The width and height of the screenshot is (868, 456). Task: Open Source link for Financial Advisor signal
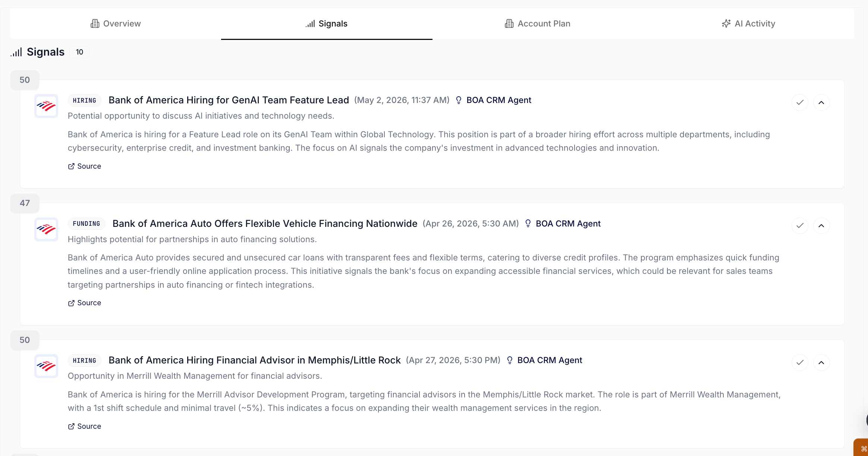coord(85,426)
